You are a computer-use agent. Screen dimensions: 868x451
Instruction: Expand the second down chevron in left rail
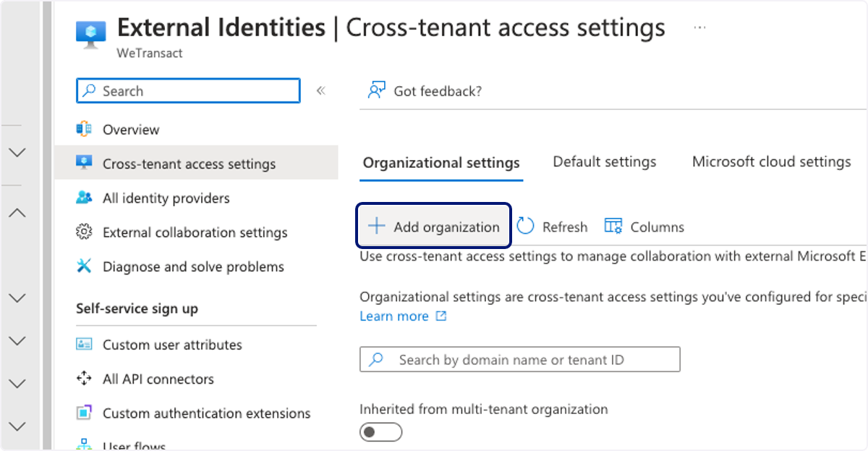(17, 298)
